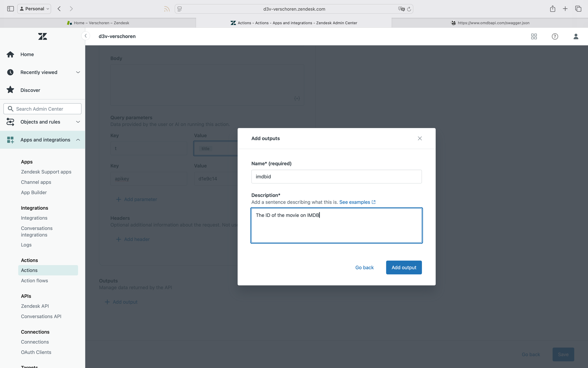Open the help question mark icon
588x368 pixels.
click(x=555, y=36)
